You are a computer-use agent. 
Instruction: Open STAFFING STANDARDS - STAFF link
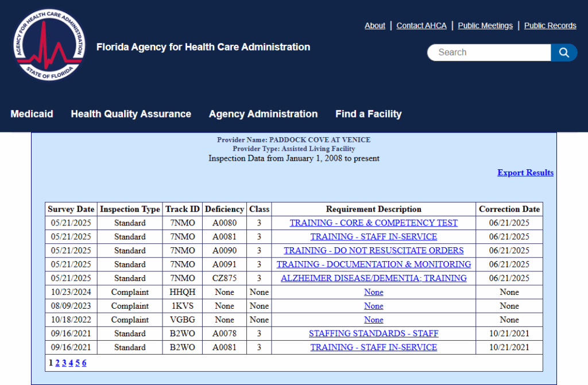[x=373, y=333]
